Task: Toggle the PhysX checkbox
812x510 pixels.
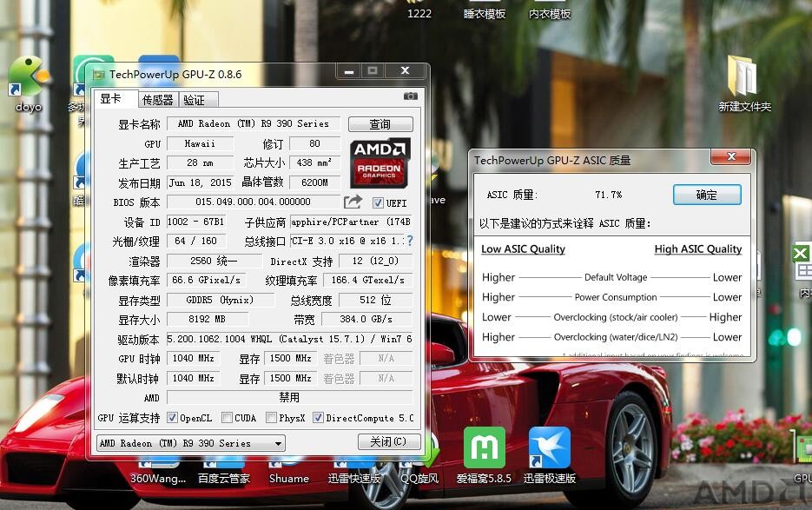Action: 271,418
